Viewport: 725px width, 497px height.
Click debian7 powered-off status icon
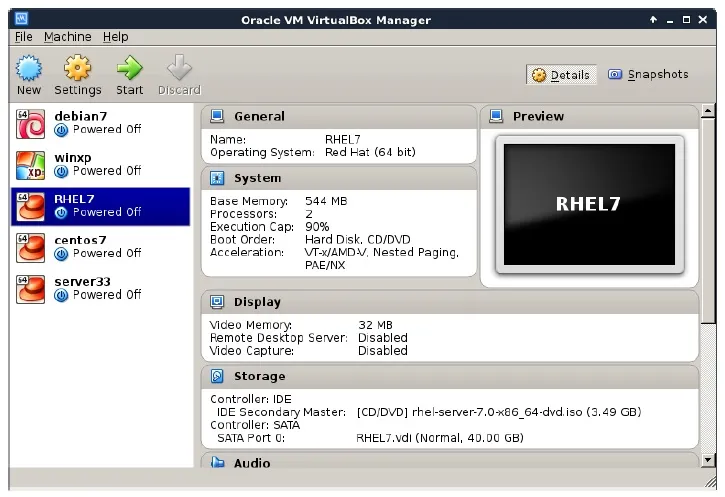(61, 130)
